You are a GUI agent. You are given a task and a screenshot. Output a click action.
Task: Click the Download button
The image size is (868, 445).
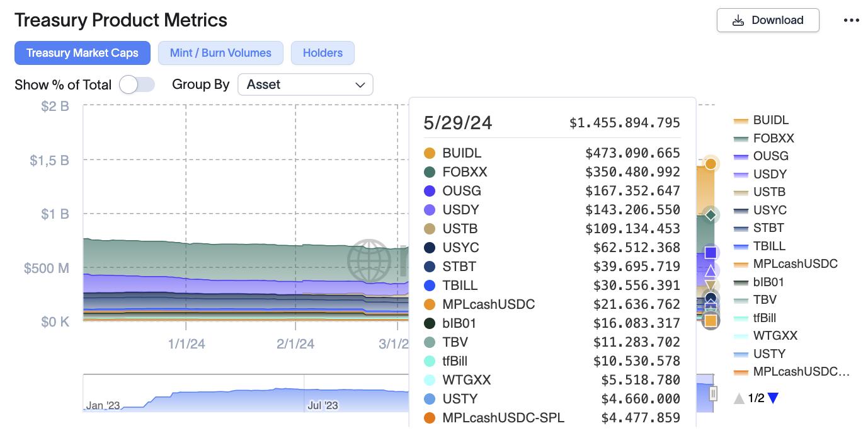(768, 20)
